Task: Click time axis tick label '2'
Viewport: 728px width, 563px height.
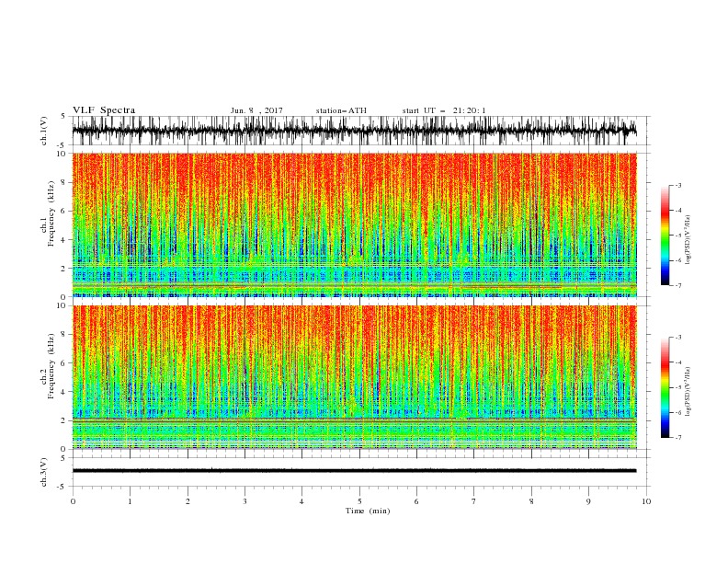Action: [x=188, y=501]
